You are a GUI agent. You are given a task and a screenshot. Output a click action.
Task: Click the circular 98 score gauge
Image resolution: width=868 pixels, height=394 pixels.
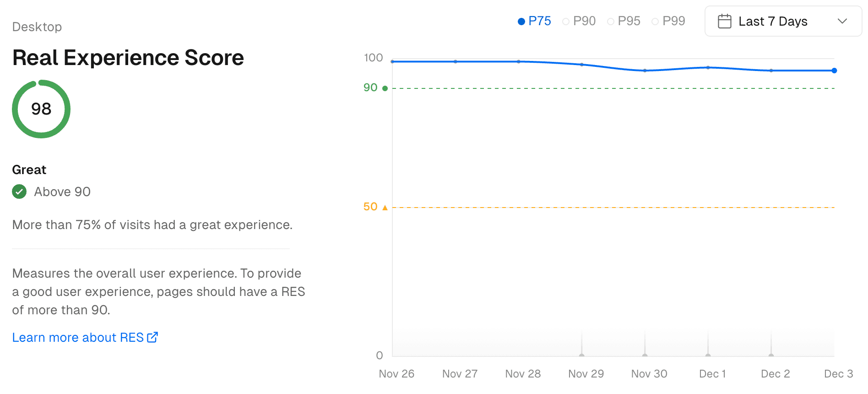tap(41, 109)
